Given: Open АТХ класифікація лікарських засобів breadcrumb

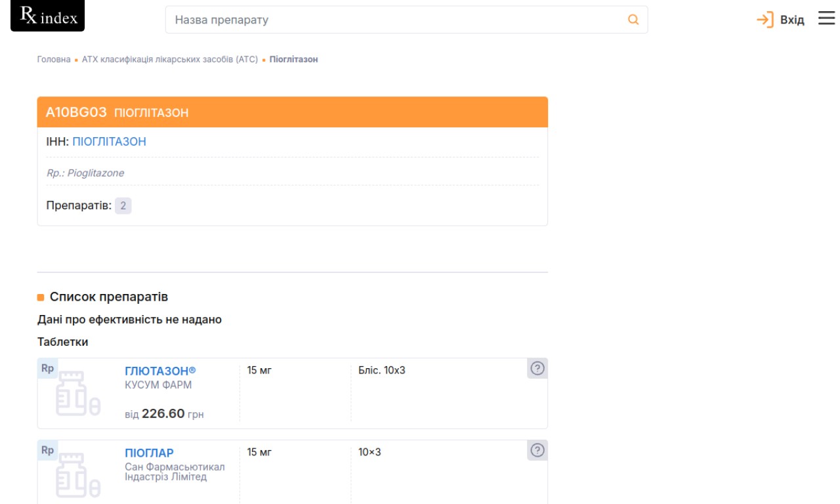Looking at the screenshot, I should 170,59.
